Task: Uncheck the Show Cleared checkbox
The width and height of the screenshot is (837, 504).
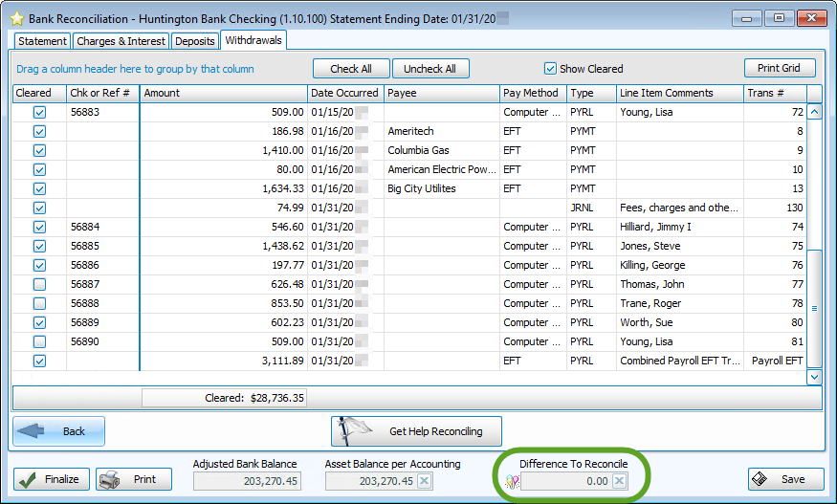Action: [x=550, y=69]
